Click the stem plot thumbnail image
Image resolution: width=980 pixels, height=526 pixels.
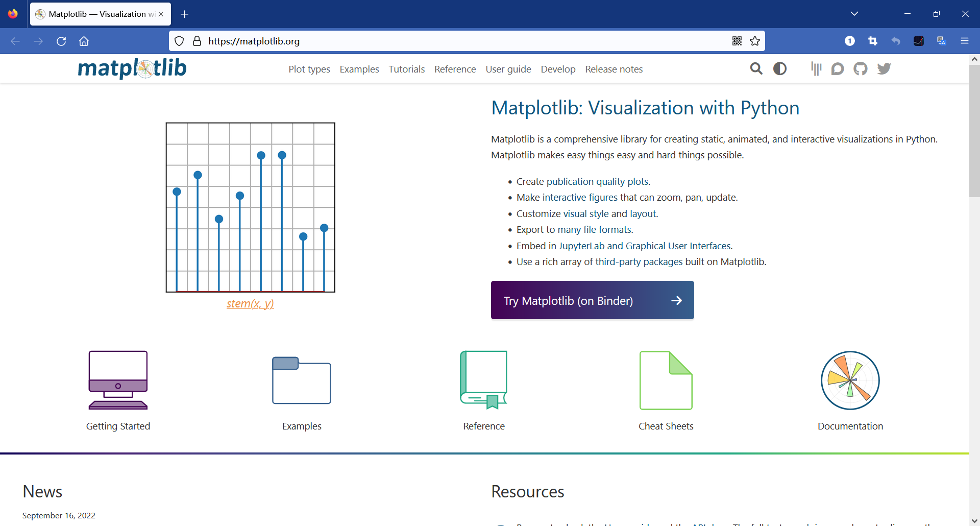251,207
